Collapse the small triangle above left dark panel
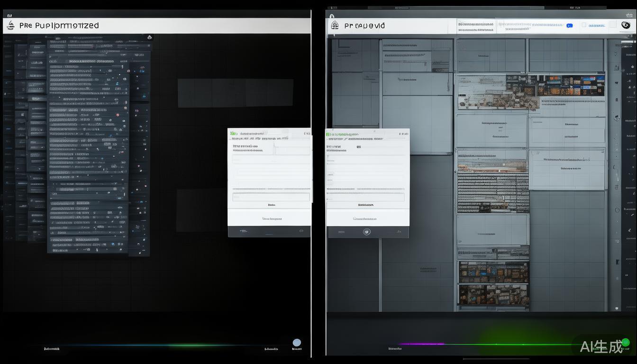 pyautogui.click(x=150, y=37)
